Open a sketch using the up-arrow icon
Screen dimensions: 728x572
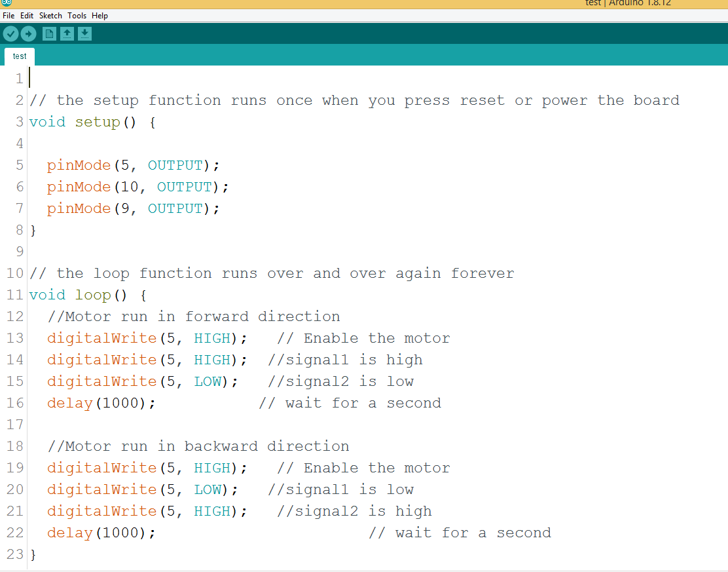[x=67, y=33]
